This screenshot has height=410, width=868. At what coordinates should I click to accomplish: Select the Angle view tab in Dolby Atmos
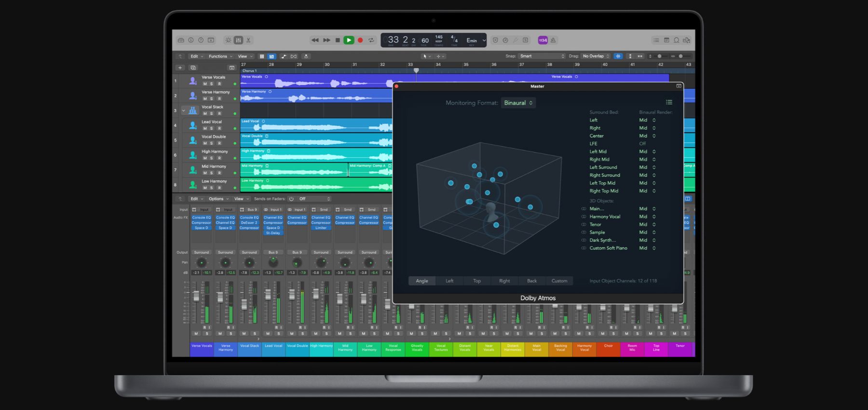[x=422, y=281]
